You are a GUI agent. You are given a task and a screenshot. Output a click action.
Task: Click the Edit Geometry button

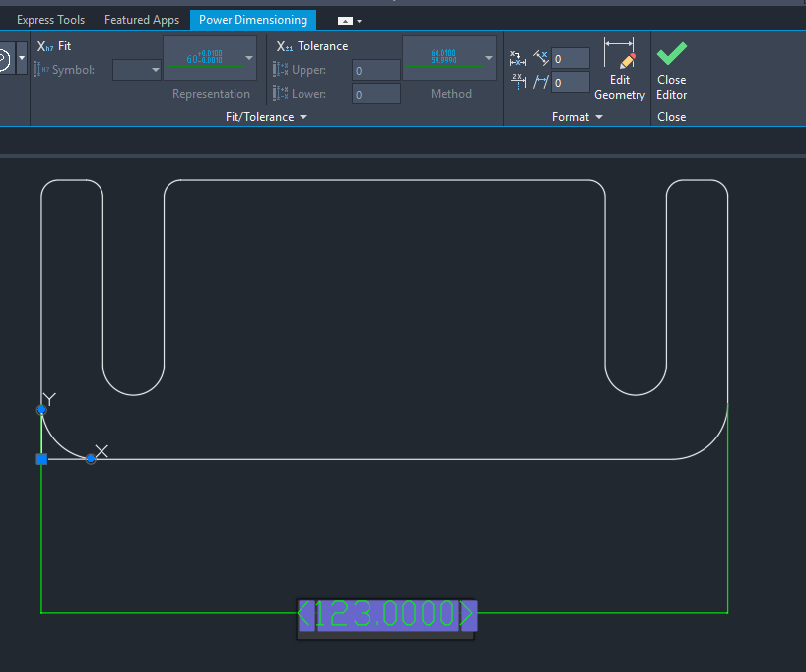(620, 69)
